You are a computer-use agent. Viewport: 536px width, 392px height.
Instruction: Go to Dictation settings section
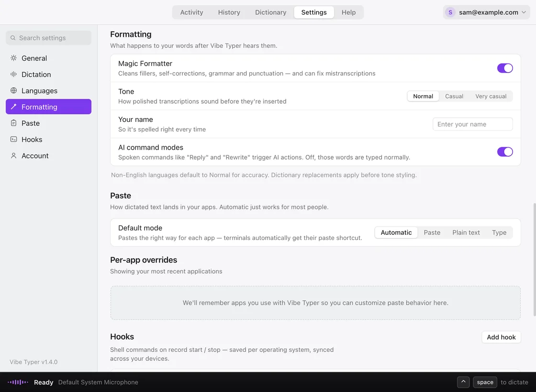(48, 74)
